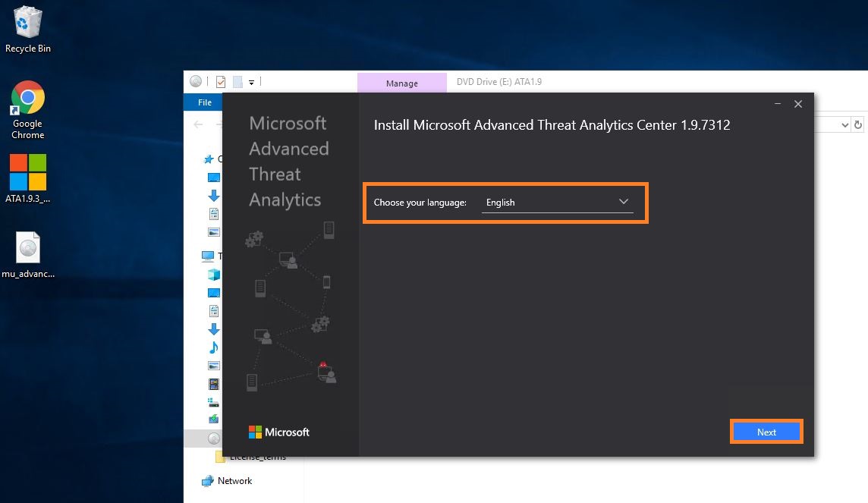Minimize the ATA installer window
This screenshot has width=868, height=503.
(778, 104)
